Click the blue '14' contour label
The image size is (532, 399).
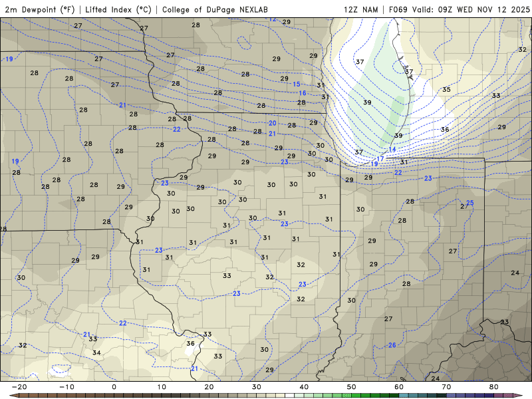(x=392, y=150)
